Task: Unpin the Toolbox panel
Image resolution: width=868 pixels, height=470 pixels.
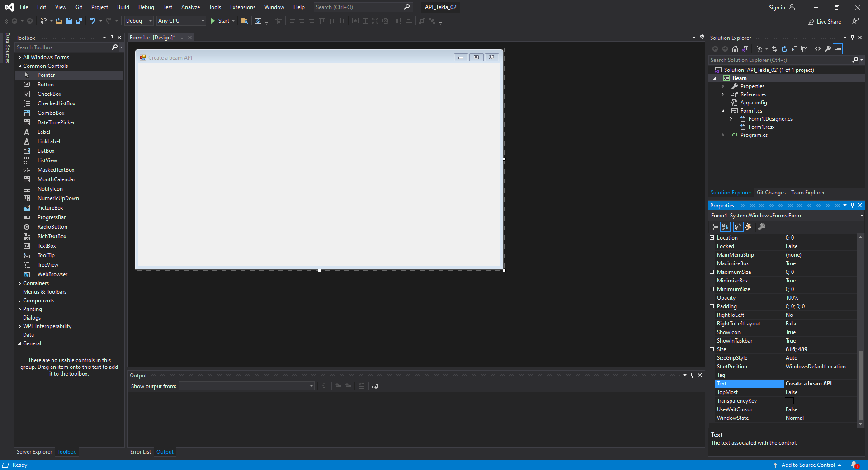Action: coord(112,38)
